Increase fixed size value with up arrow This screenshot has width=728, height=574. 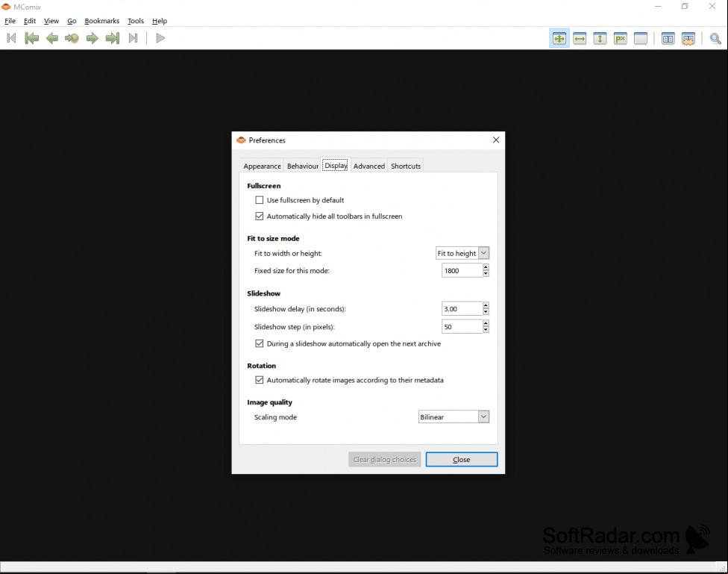point(486,266)
